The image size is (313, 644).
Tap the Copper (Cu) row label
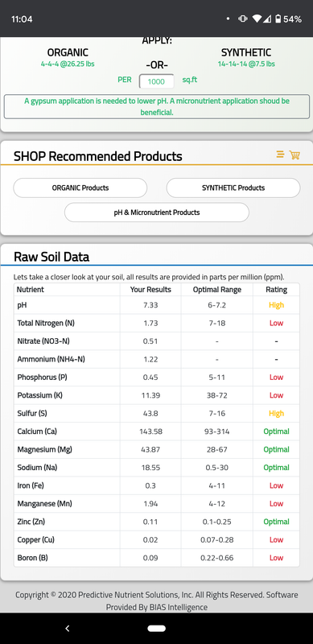click(35, 540)
